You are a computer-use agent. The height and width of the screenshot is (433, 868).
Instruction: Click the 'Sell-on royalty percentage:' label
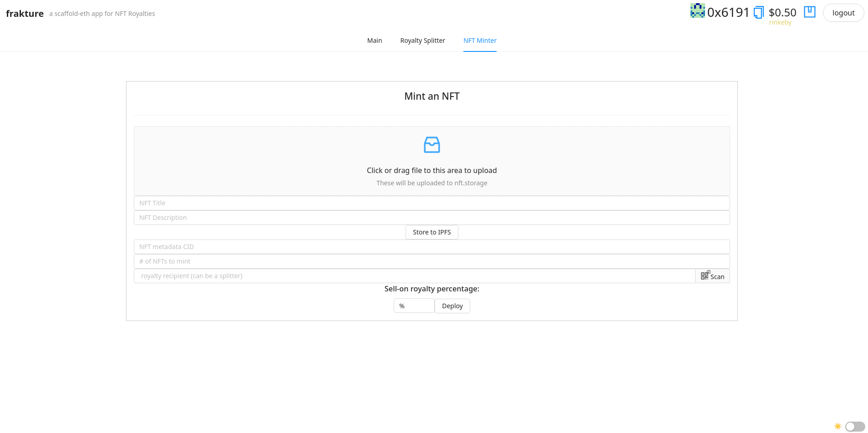click(431, 289)
